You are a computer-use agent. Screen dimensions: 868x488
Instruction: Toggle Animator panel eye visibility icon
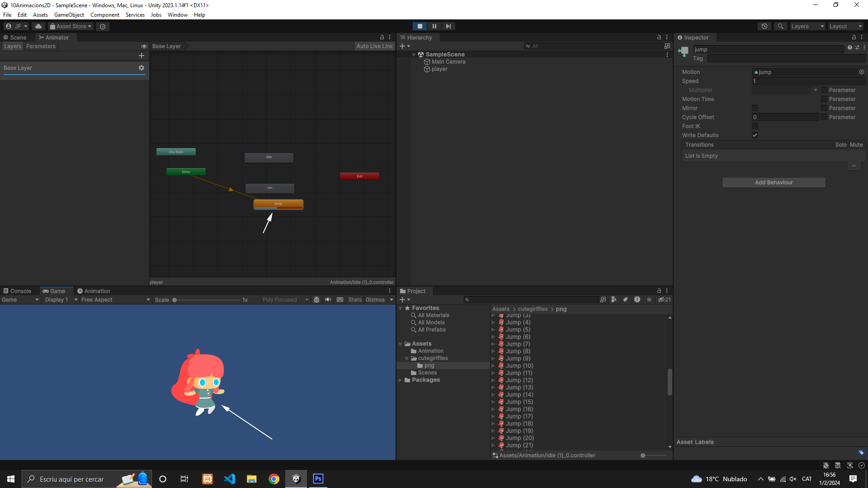coord(144,47)
